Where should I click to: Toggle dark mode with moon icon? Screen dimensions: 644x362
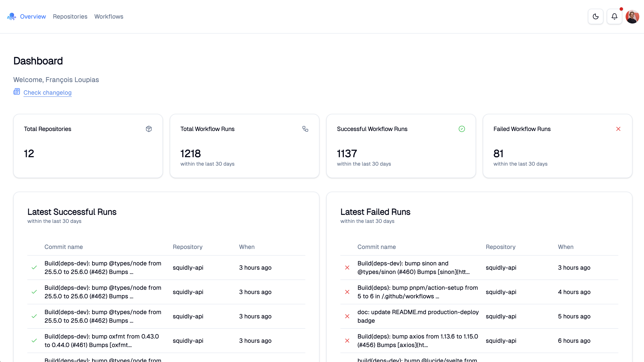click(595, 16)
